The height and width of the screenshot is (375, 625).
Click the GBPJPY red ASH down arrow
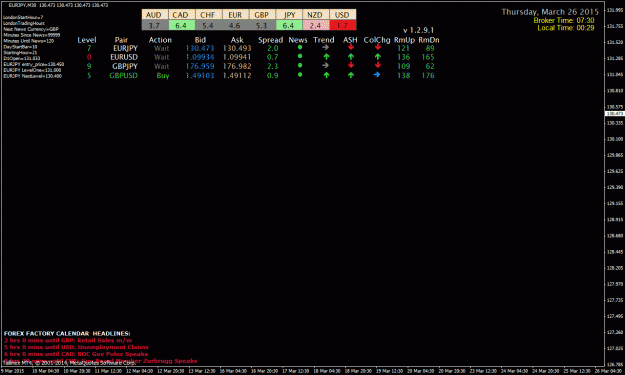[x=351, y=65]
